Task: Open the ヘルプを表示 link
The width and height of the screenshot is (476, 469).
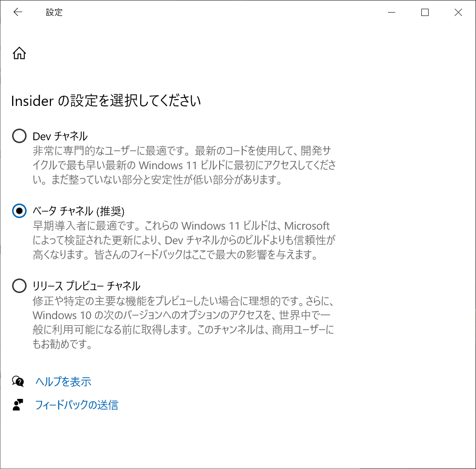Action: pyautogui.click(x=63, y=381)
